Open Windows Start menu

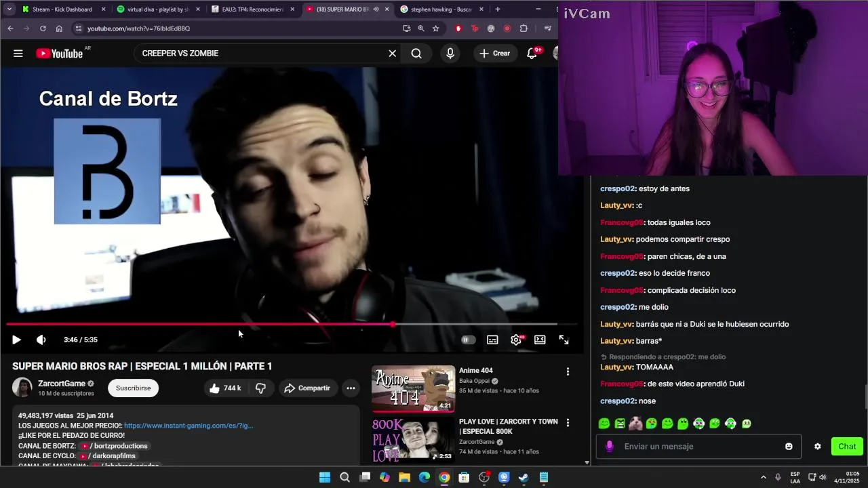point(325,477)
